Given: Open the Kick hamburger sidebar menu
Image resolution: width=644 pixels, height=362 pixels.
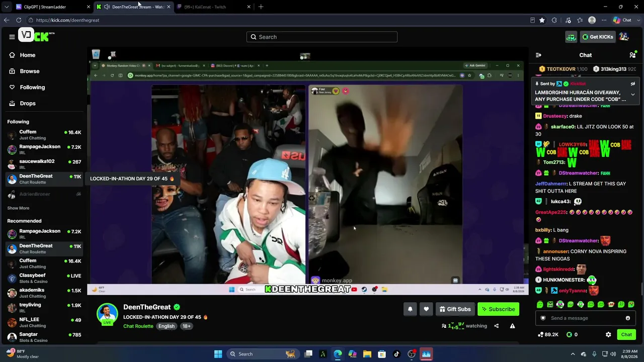Looking at the screenshot, I should [x=12, y=37].
